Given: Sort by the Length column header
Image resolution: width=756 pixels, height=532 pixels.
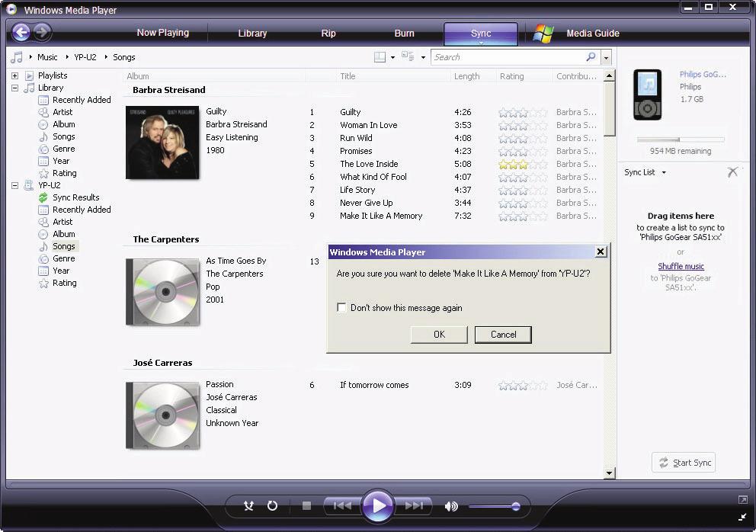Looking at the screenshot, I should point(466,76).
